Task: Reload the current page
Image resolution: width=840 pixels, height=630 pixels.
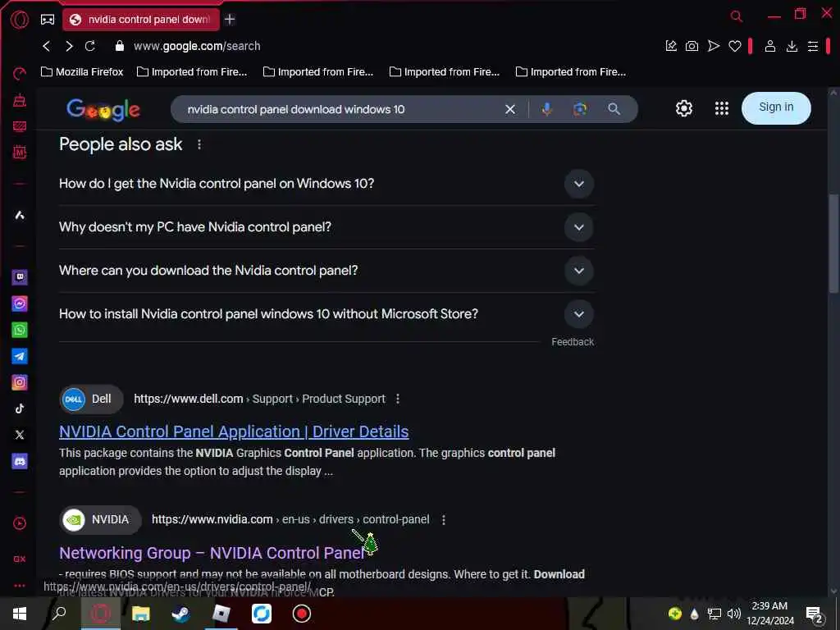Action: [90, 46]
